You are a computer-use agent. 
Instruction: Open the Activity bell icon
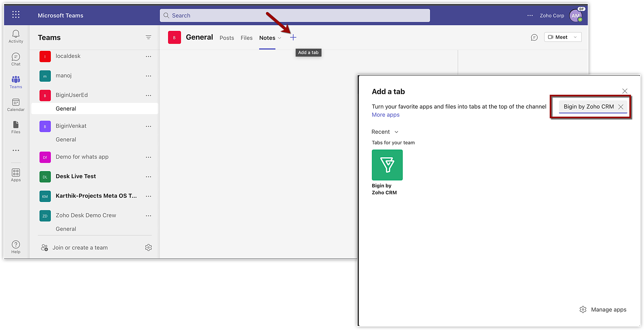coord(16,36)
